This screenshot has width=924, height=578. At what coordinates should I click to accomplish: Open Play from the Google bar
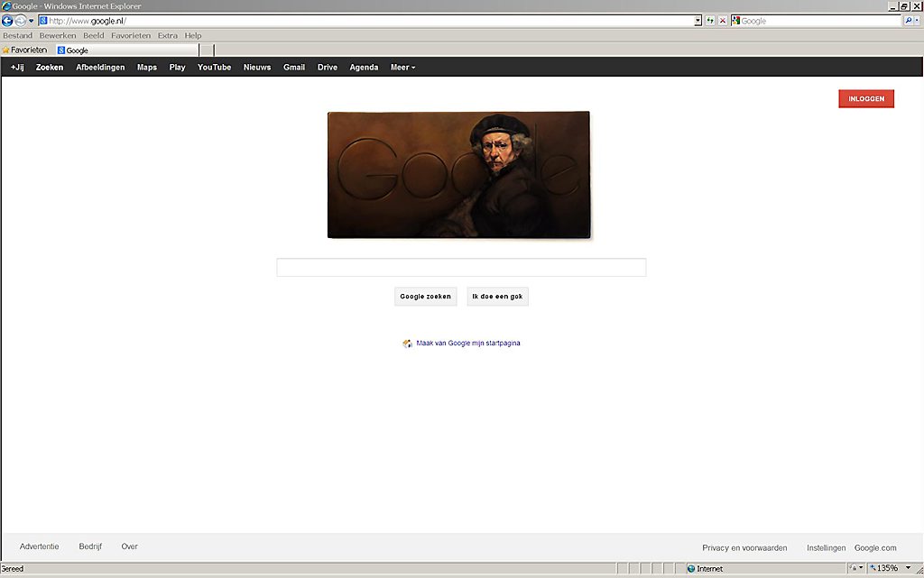[178, 67]
